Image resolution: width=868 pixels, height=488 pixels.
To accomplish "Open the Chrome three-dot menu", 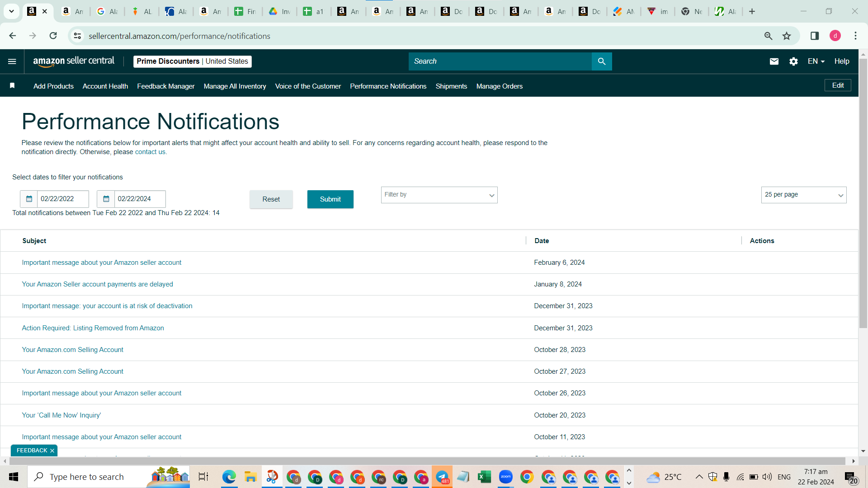I will click(855, 36).
